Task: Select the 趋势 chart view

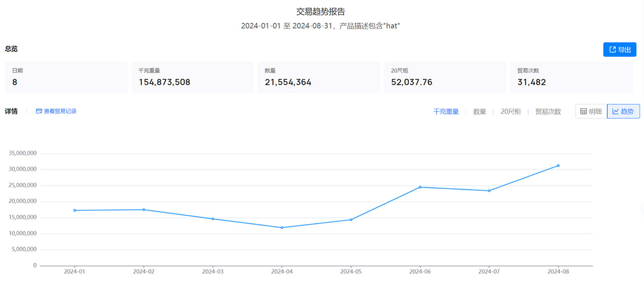Action: click(623, 112)
